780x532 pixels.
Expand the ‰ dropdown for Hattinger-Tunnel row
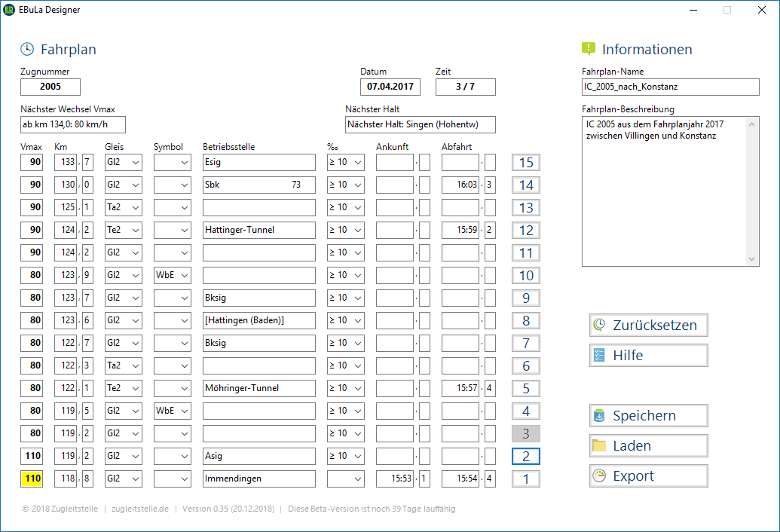click(x=358, y=230)
